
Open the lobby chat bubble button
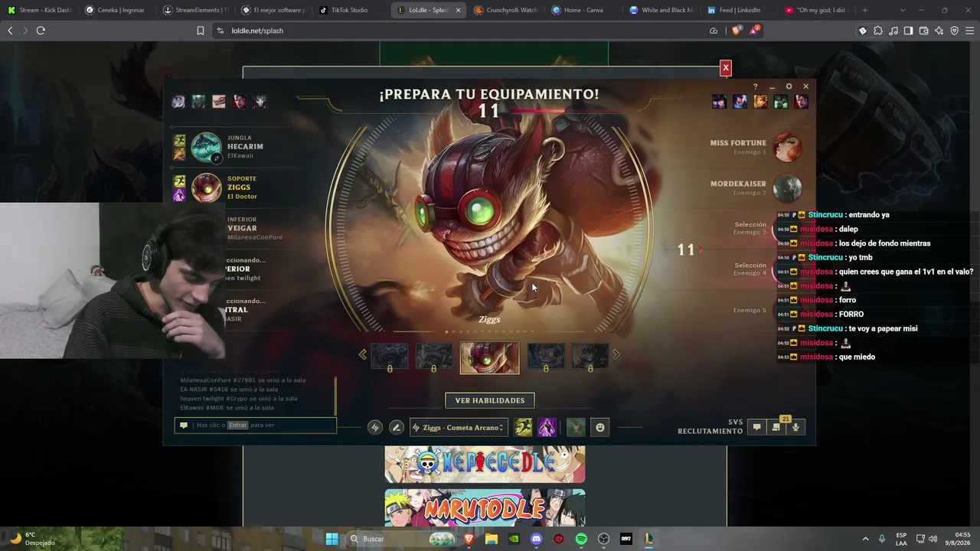[x=756, y=427]
